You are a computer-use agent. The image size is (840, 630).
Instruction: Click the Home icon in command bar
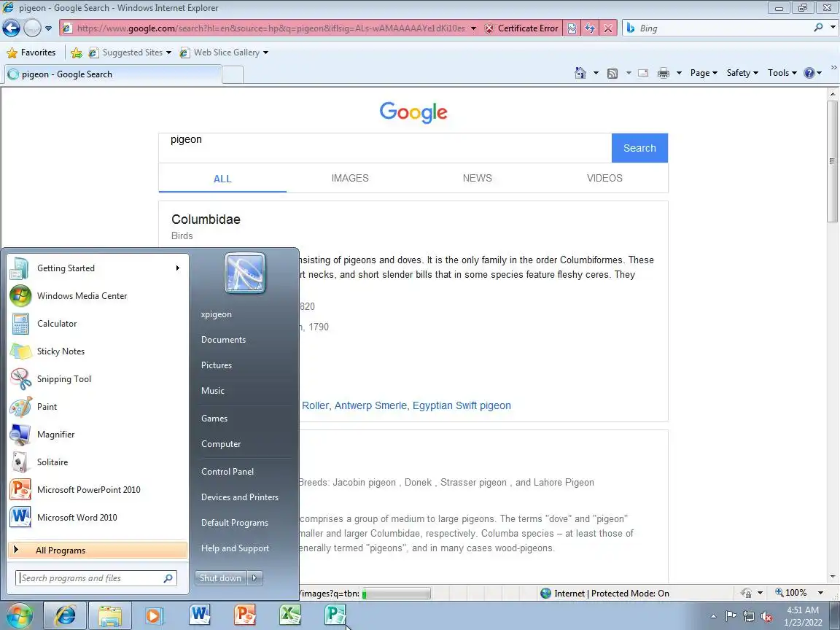[580, 73]
